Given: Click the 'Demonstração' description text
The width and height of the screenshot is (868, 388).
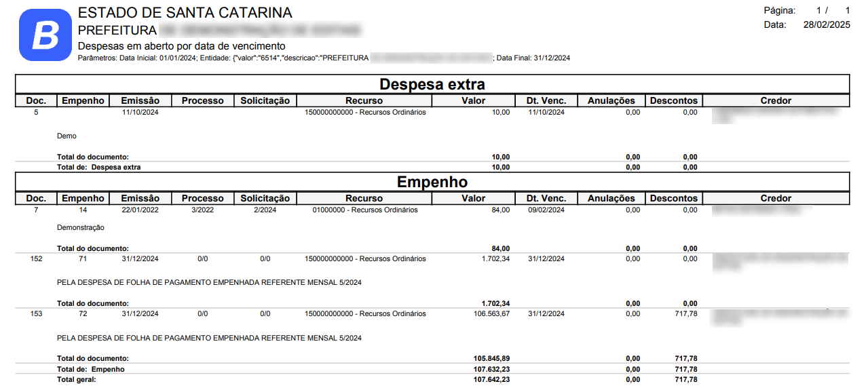Looking at the screenshot, I should (81, 228).
